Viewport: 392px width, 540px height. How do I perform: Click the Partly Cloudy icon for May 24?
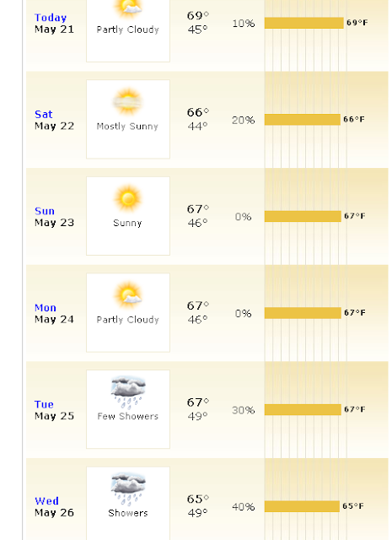coord(128,294)
